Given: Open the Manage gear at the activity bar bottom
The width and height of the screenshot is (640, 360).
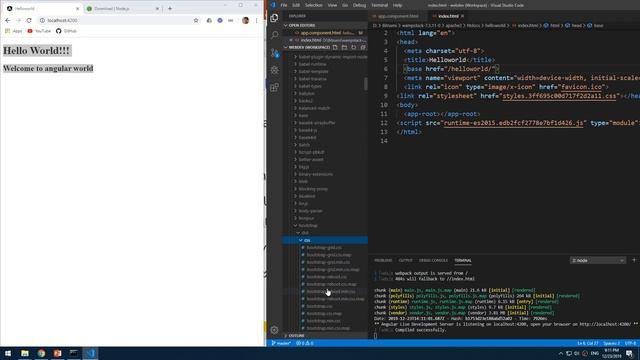Looking at the screenshot, I should (275, 330).
